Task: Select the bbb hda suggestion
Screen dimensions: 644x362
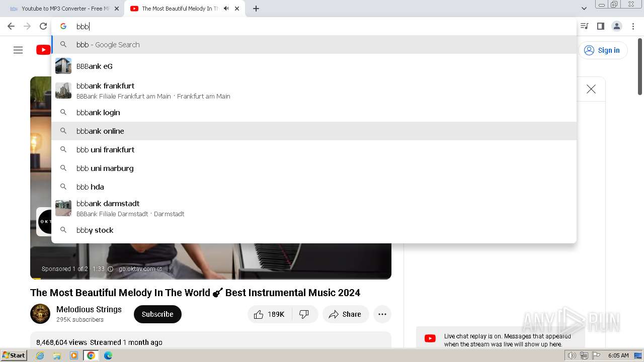Action: click(x=314, y=187)
